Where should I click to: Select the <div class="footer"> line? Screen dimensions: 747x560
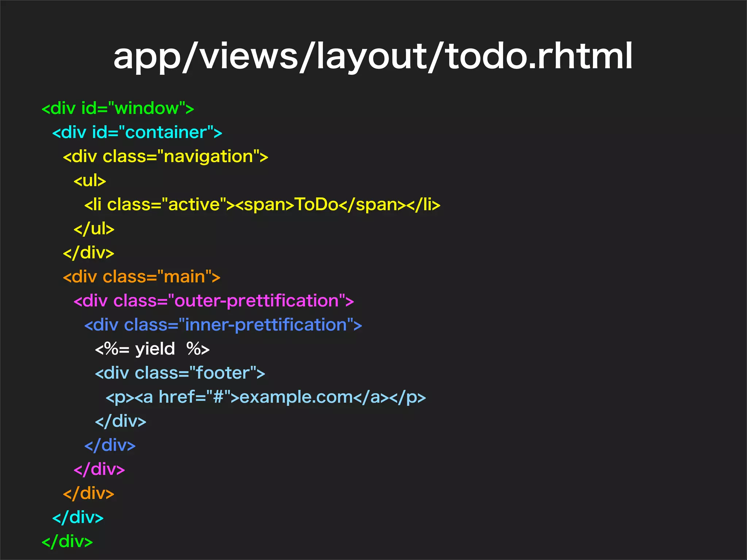click(180, 373)
